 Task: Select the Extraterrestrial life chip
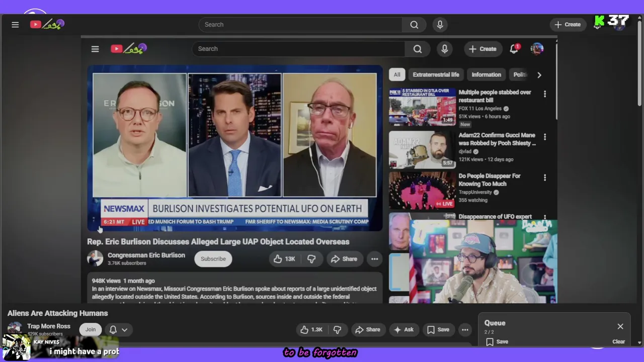pyautogui.click(x=436, y=75)
